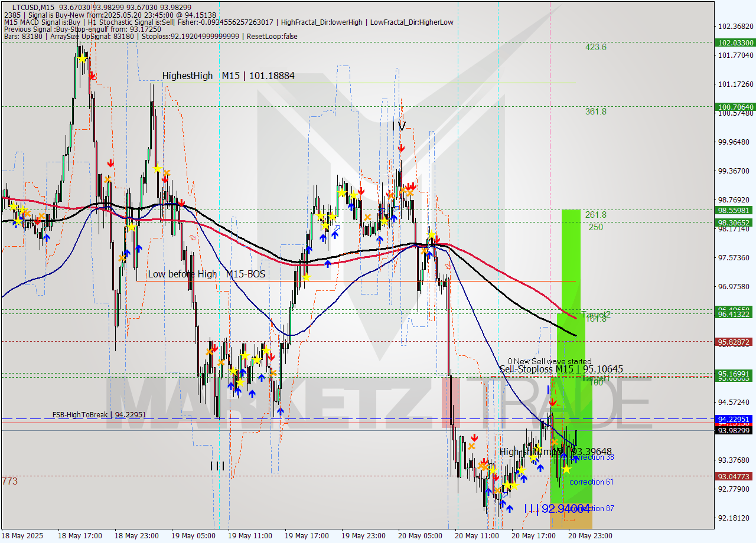
Task: Click the orange X marker near the 98.5 level on the left
Action: 28,214
